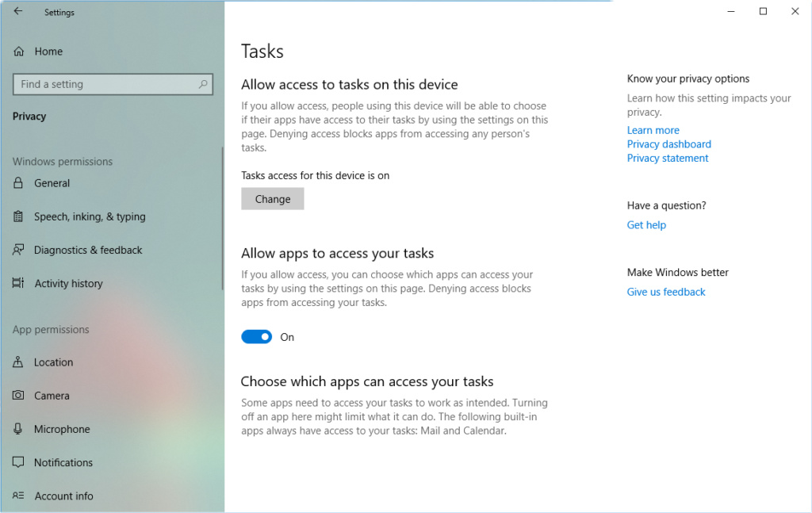Click the Microphone icon in sidebar
The image size is (812, 513).
(18, 429)
